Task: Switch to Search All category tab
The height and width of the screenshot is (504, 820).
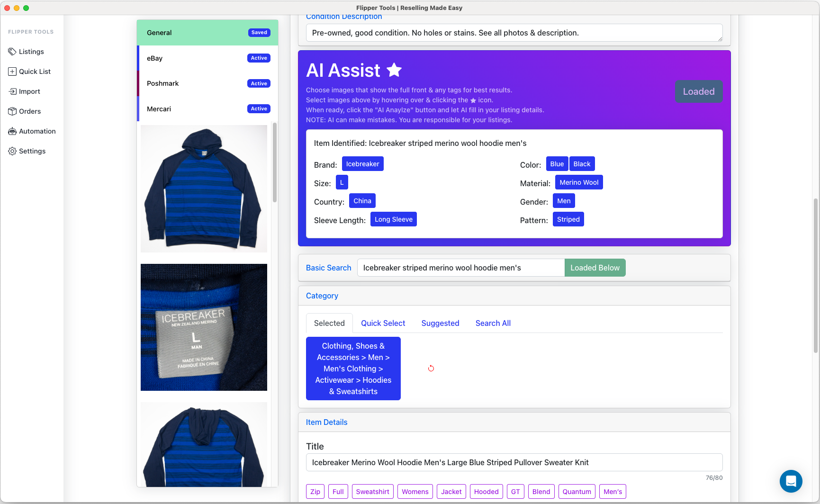Action: coord(493,323)
